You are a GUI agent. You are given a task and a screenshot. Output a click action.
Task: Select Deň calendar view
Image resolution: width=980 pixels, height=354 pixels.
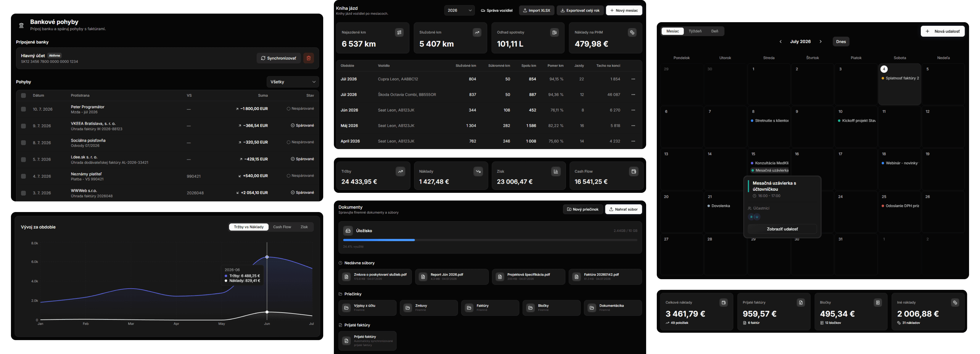click(x=715, y=31)
